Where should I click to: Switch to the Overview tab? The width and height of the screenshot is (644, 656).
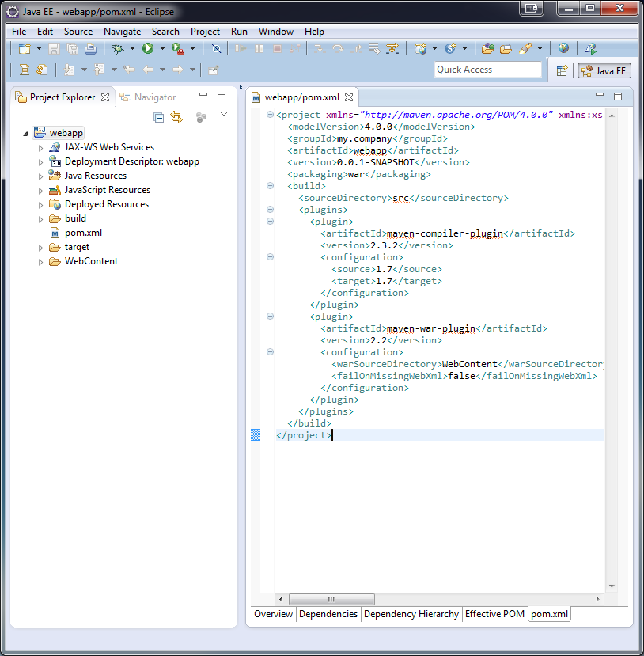[274, 614]
